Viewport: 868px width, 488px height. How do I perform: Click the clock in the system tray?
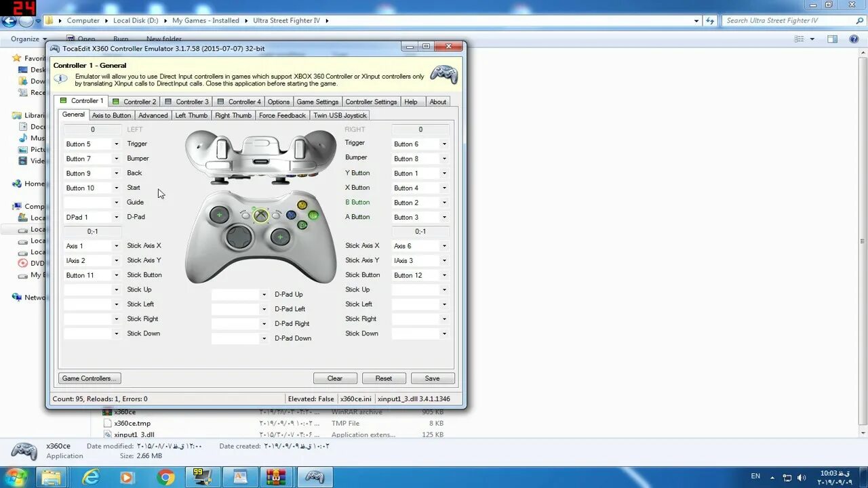point(835,478)
